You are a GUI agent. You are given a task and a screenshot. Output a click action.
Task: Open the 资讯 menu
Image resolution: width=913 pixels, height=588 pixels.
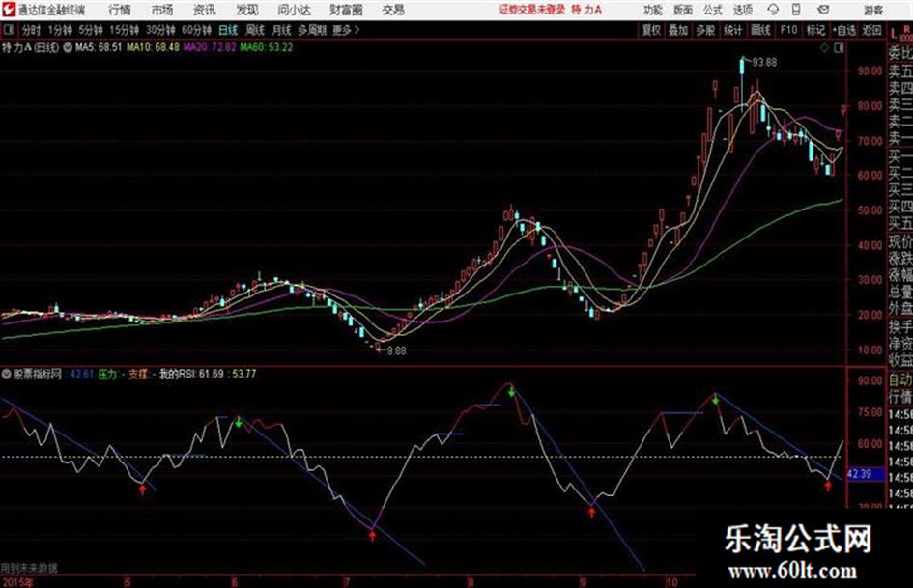tap(205, 10)
